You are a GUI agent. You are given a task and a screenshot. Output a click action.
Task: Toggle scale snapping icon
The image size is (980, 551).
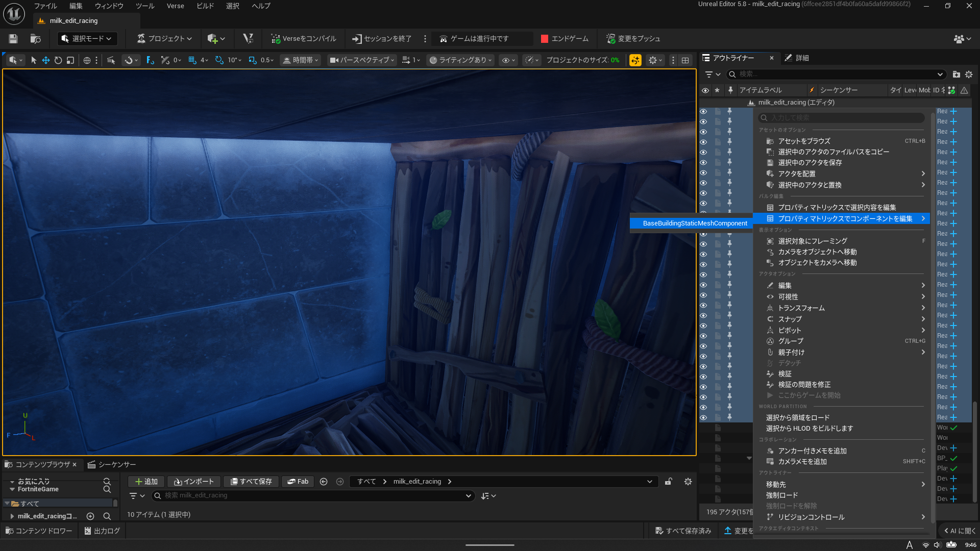253,60
